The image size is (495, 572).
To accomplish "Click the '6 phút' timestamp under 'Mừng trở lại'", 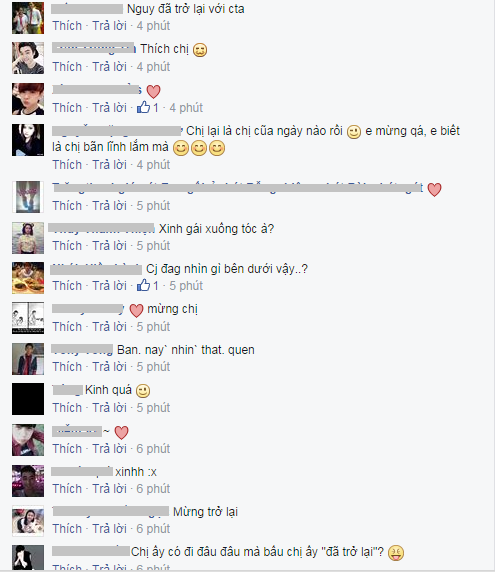I will (x=153, y=529).
